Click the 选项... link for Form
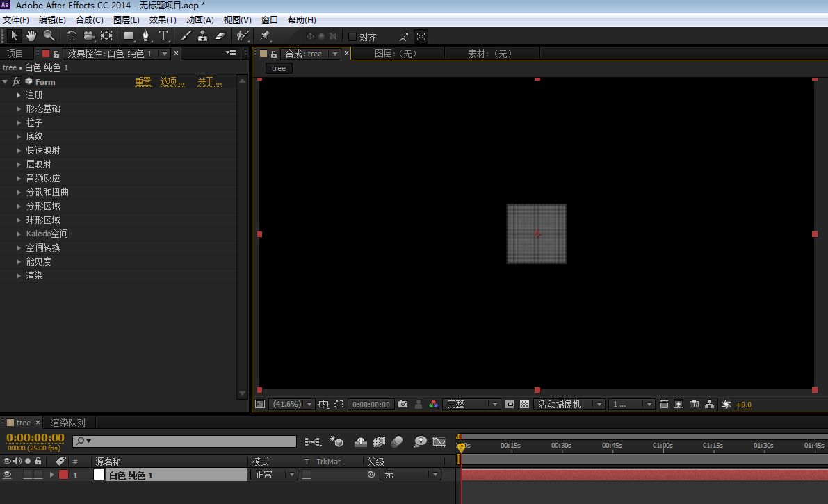Viewport: 828px width, 504px height. tap(172, 81)
